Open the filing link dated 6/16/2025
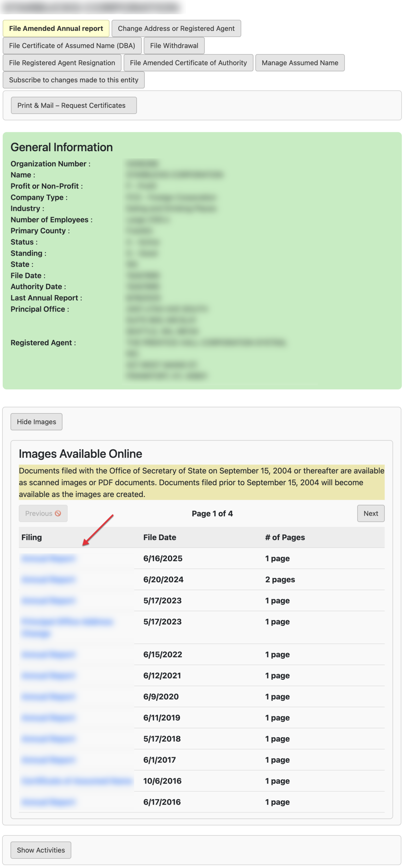Screen dimensions: 406x868 click(48, 558)
